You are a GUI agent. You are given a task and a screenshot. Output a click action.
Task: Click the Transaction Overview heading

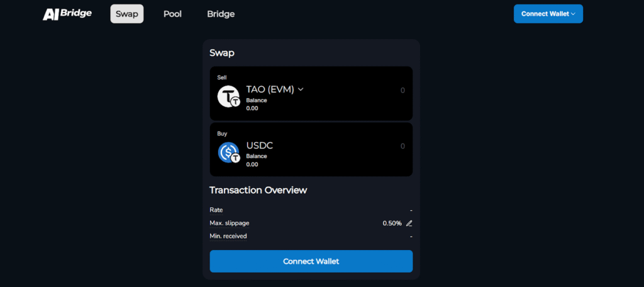pyautogui.click(x=258, y=190)
